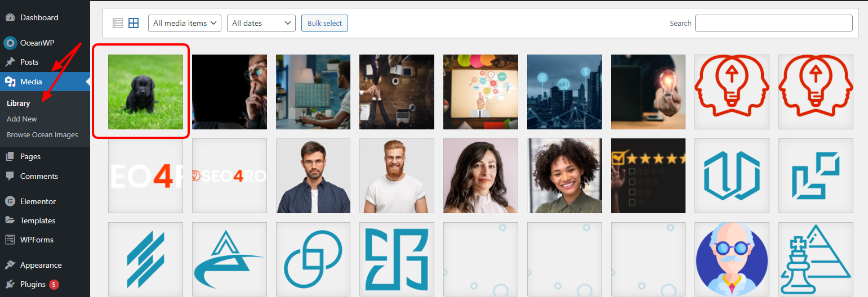This screenshot has width=868, height=297.
Task: Click the Add New media link
Action: [x=22, y=119]
